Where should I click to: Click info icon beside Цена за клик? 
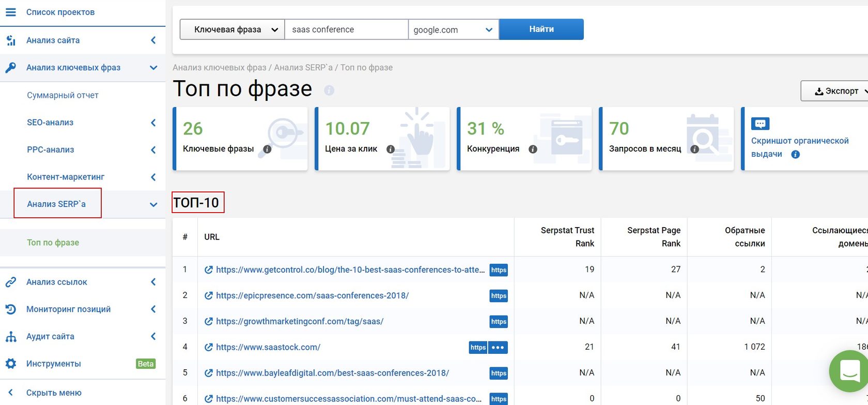pos(391,149)
